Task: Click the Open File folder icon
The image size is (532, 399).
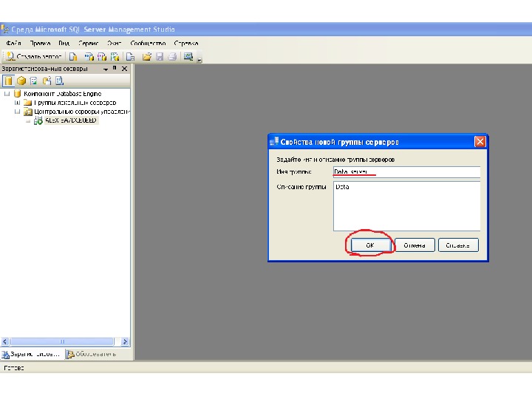Action: (x=146, y=56)
